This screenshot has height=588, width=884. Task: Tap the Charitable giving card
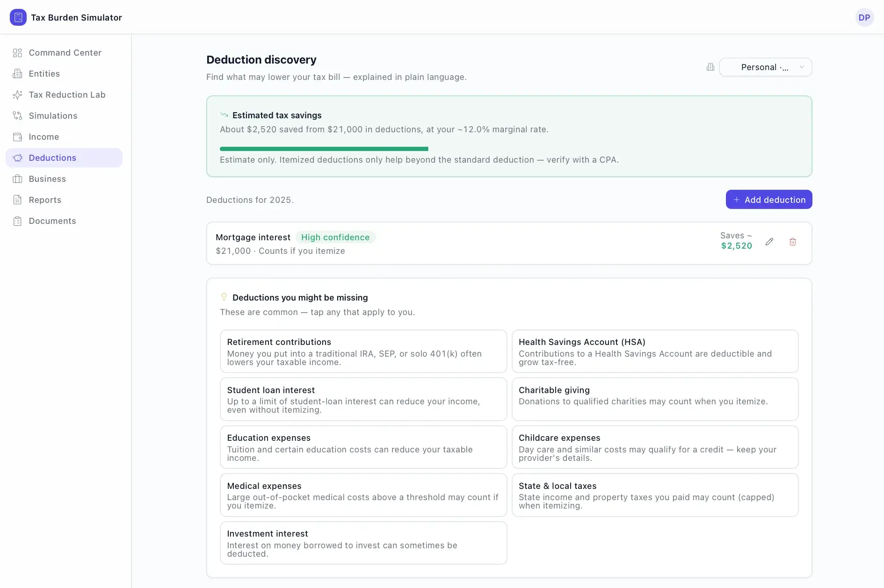tap(655, 399)
